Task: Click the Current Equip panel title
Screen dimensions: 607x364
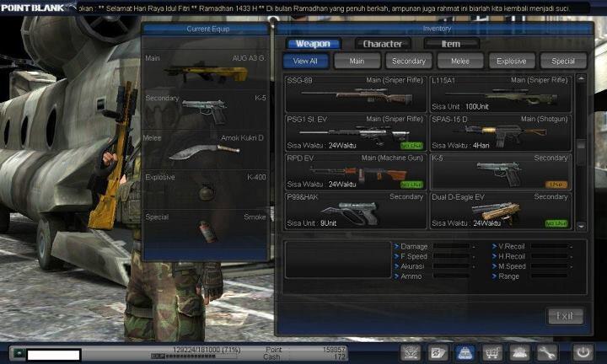Action: click(x=208, y=29)
